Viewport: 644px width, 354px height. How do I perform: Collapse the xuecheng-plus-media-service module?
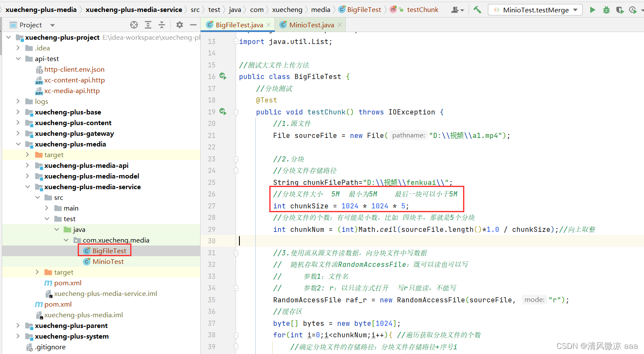pos(27,187)
